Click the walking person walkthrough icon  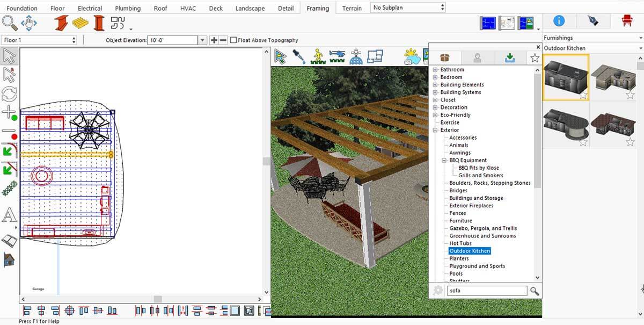[318, 56]
